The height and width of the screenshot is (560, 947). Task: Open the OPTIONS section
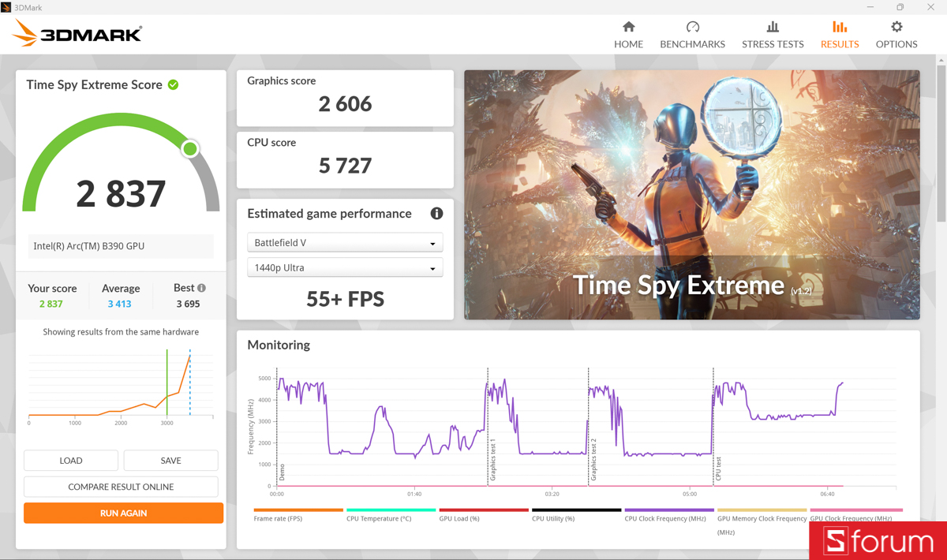pyautogui.click(x=896, y=35)
